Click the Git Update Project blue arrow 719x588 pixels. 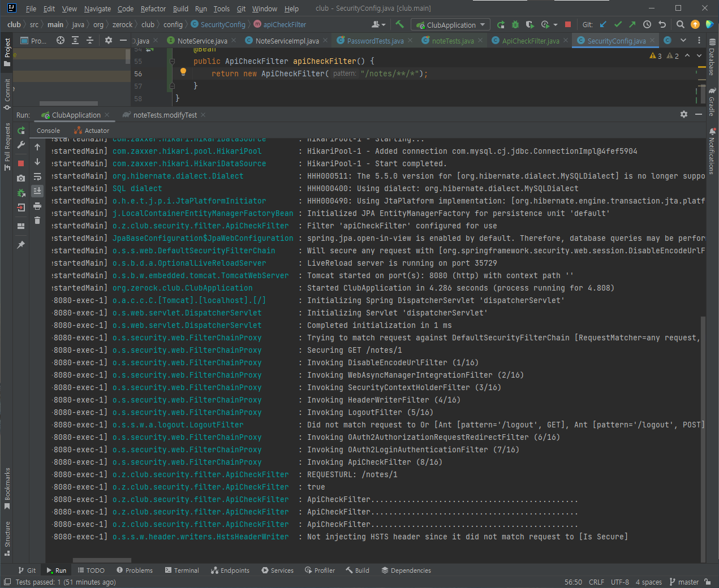pos(603,24)
